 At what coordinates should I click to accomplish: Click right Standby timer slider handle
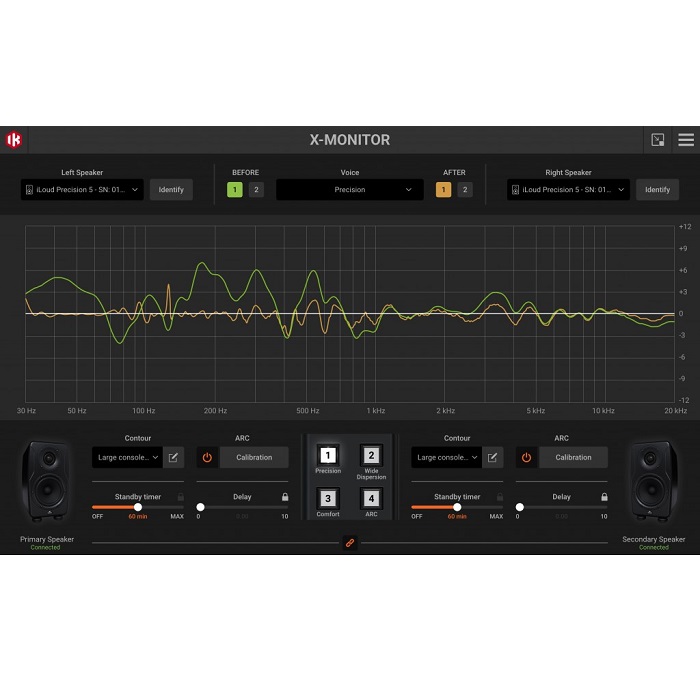(x=457, y=507)
